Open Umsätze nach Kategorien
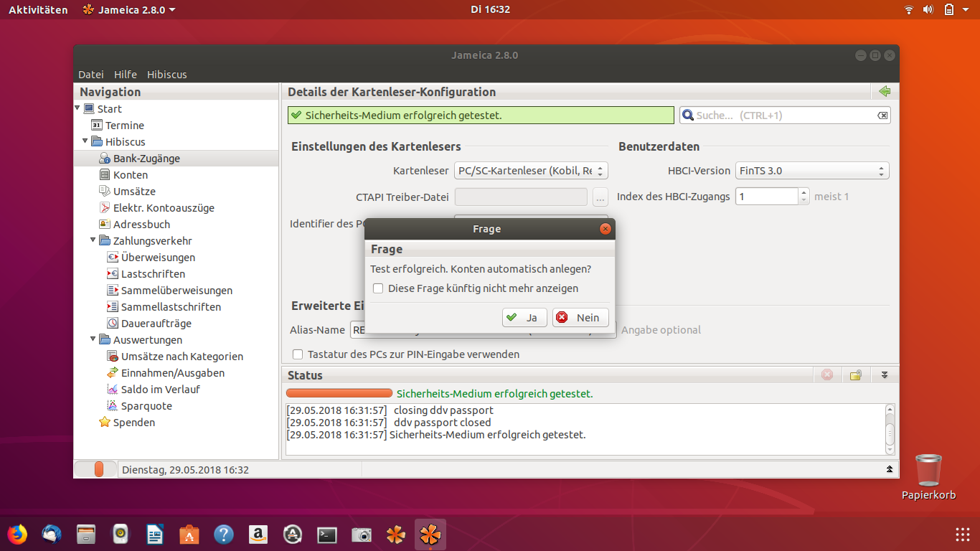The height and width of the screenshot is (551, 980). (182, 357)
